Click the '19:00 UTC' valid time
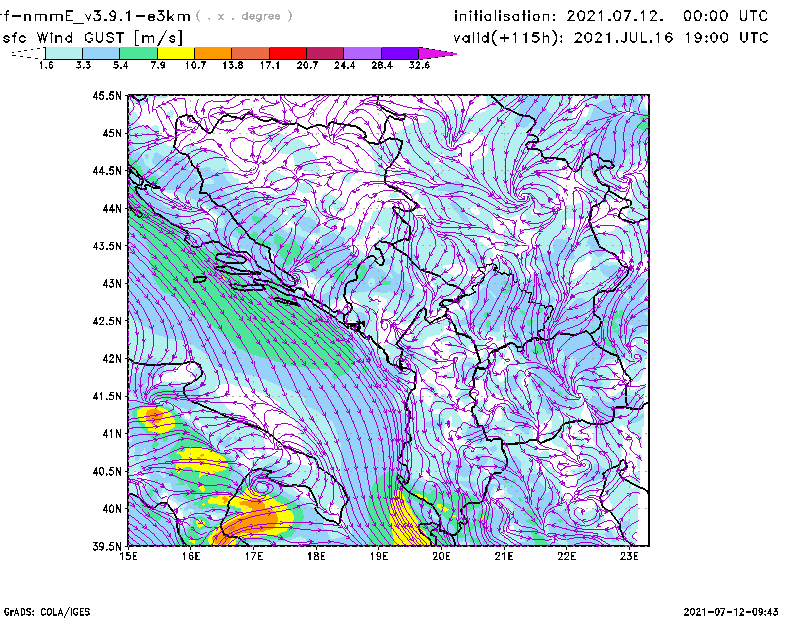This screenshot has width=800, height=618. coord(727,38)
